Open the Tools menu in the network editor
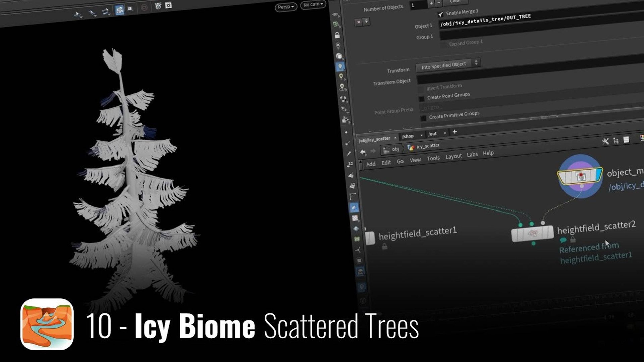Image resolution: width=644 pixels, height=362 pixels. pyautogui.click(x=433, y=158)
